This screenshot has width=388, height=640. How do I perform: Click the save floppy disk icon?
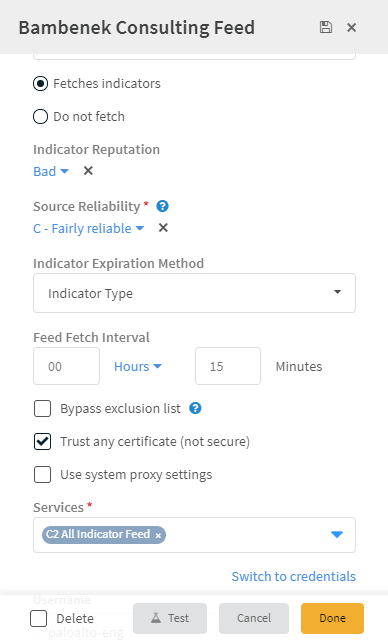coord(326,27)
